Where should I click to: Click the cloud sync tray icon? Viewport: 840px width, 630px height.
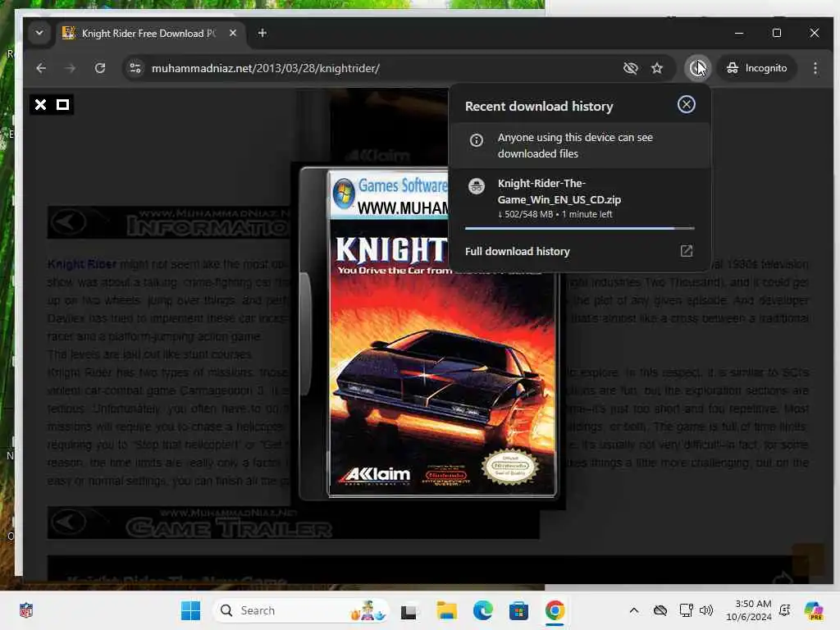click(660, 610)
